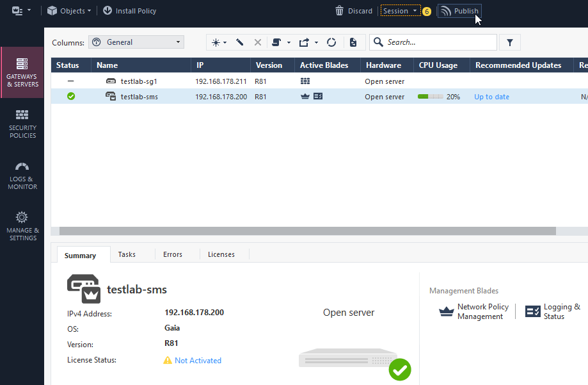Image resolution: width=588 pixels, height=385 pixels.
Task: Click the license warning triangle icon
Action: (x=168, y=360)
